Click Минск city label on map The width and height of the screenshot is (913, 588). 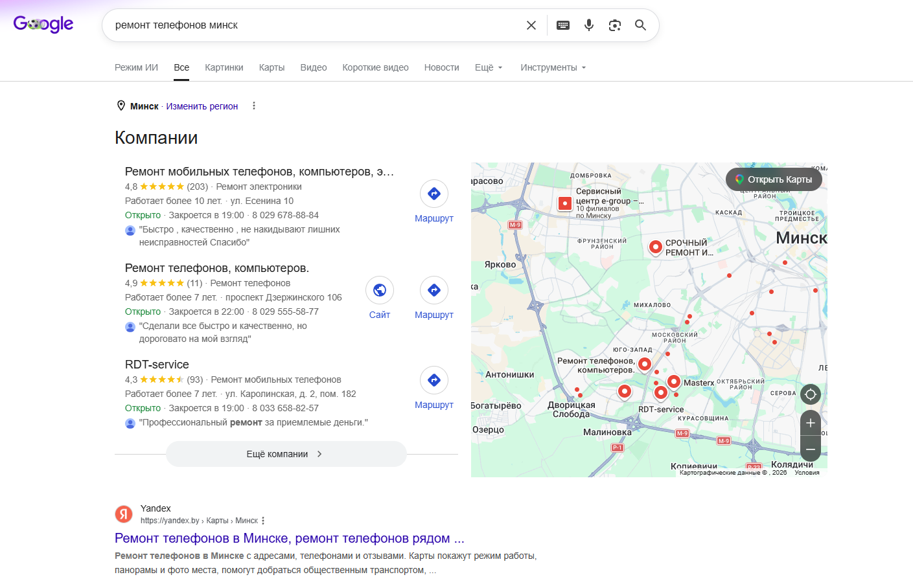(x=802, y=238)
